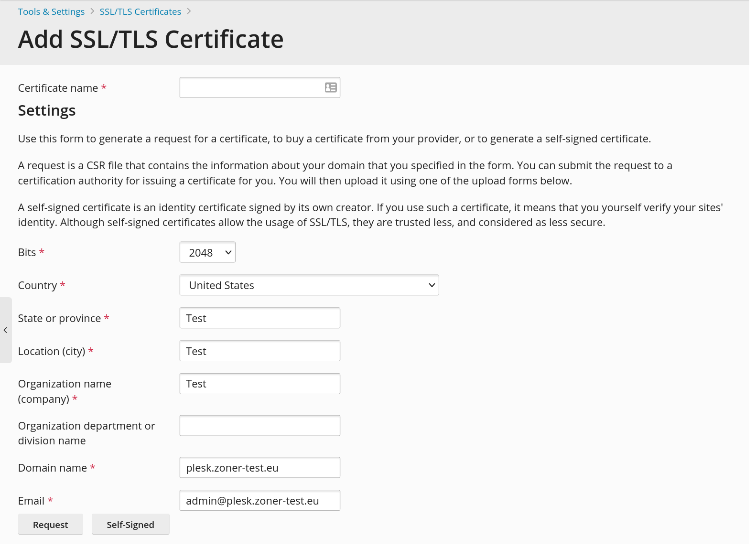Image resolution: width=756 pixels, height=549 pixels.
Task: Edit the Email address field
Action: click(x=259, y=501)
